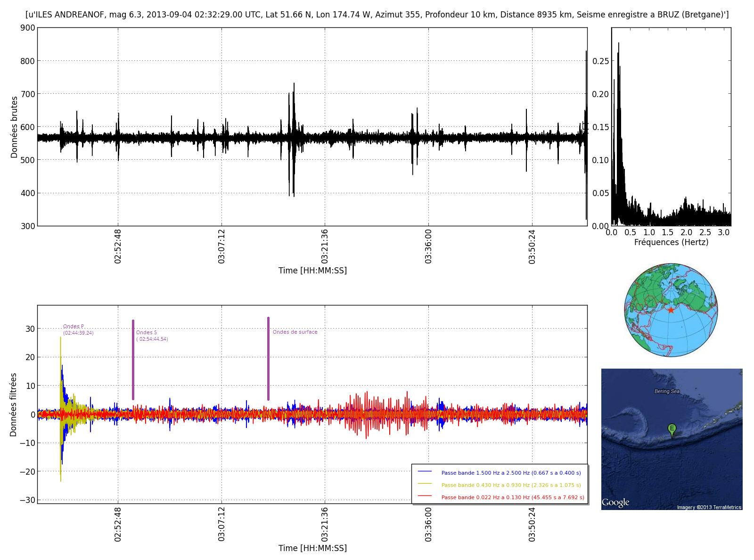Select the purple Ondes de surface marker line
This screenshot has height=560, width=754.
click(268, 358)
